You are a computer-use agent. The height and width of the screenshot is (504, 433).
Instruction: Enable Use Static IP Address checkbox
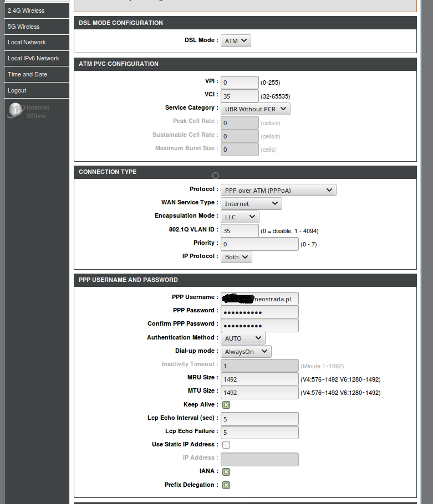coord(226,445)
